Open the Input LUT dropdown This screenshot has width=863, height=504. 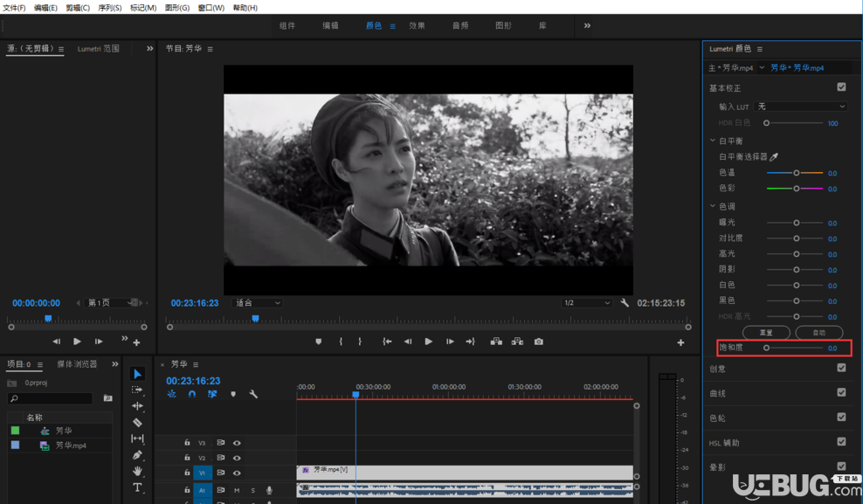click(x=800, y=107)
